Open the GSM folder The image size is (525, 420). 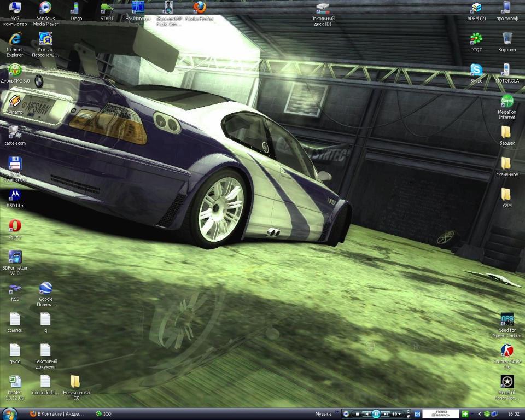[x=507, y=198]
